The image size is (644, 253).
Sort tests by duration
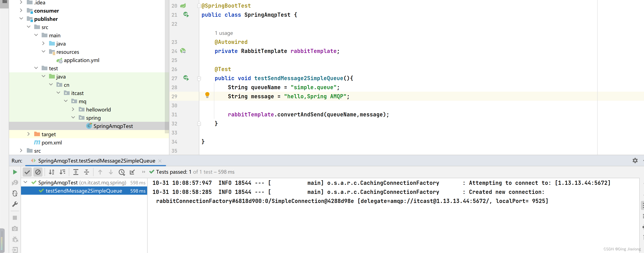coord(62,172)
